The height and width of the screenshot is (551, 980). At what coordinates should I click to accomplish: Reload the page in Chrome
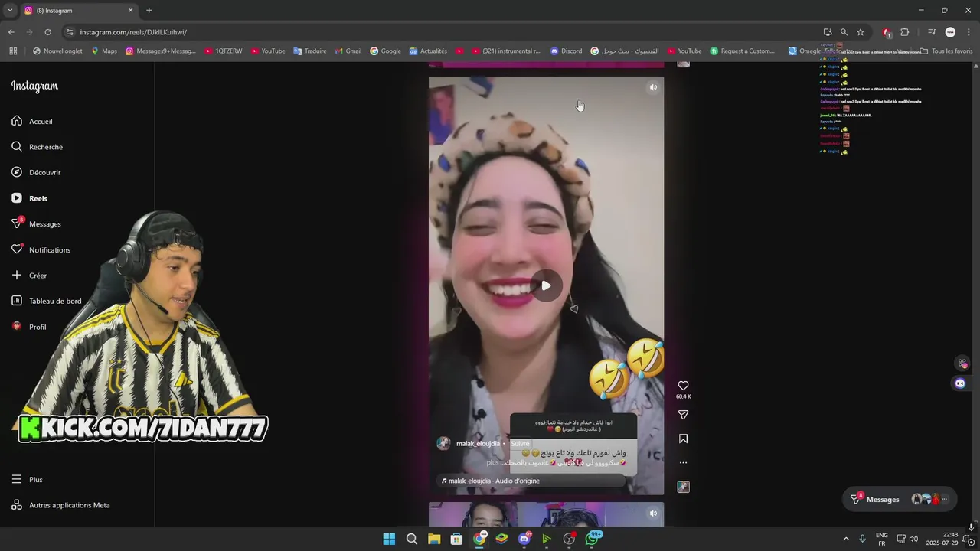pyautogui.click(x=47, y=32)
